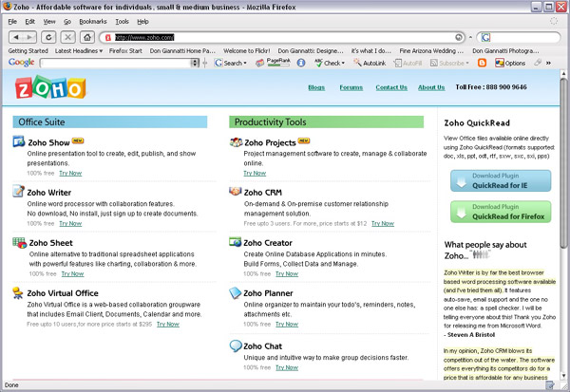Viewport: 570px width, 392px height.
Task: Open the Edit menu
Action: 29,22
